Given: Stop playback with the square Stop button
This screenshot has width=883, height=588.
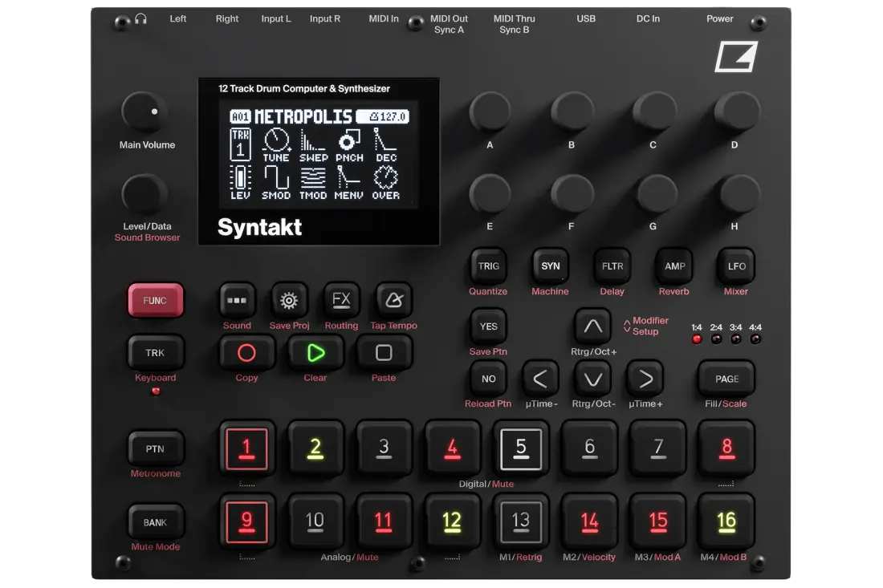Looking at the screenshot, I should [x=384, y=353].
